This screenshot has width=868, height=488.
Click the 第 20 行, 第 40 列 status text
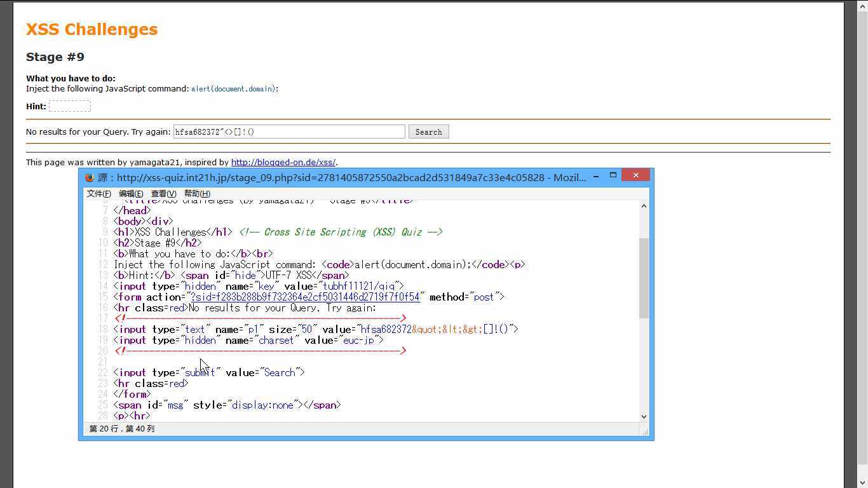tap(122, 429)
